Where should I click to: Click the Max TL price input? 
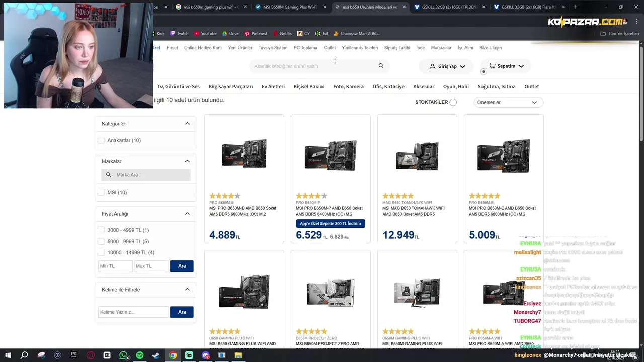[151, 266]
